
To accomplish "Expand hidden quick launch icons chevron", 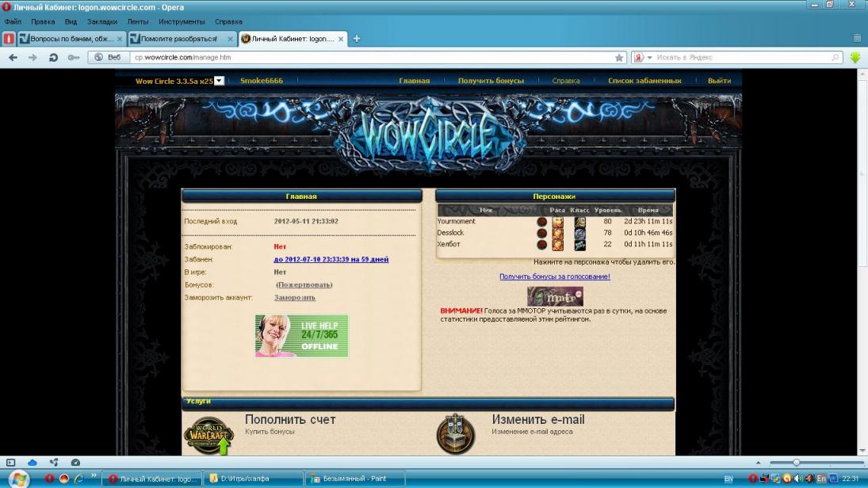I will (x=94, y=477).
